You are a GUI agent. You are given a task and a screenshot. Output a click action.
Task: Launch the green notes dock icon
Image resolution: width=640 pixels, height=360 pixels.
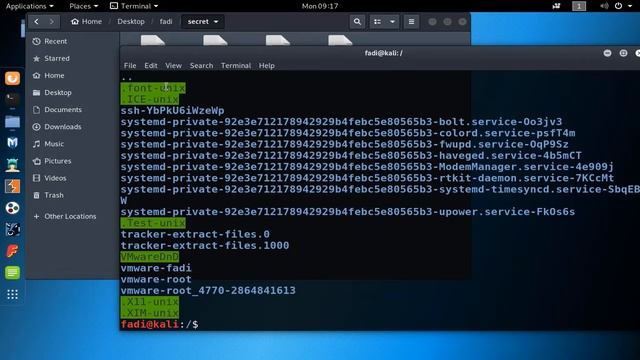(x=12, y=272)
